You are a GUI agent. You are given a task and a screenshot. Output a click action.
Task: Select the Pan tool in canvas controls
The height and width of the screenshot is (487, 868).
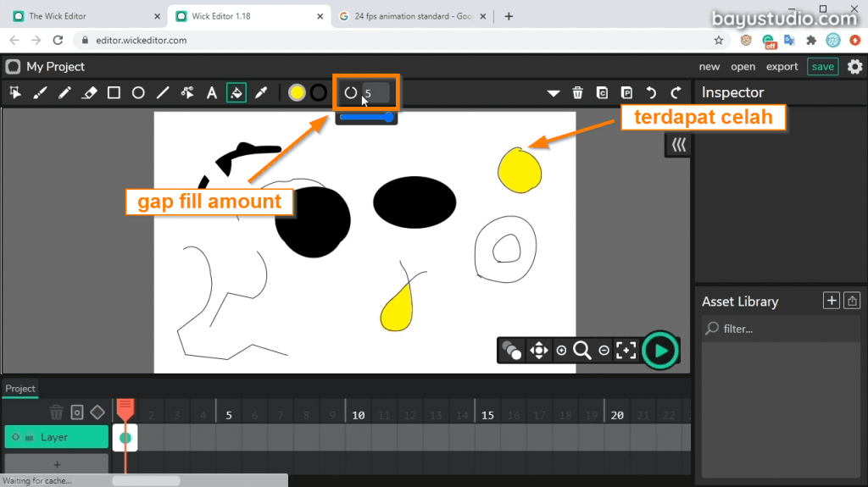coord(538,351)
